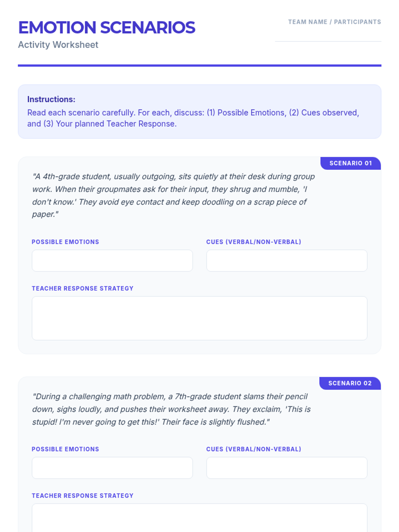This screenshot has width=399, height=532.
Task: Focus the Scenario 02 Cues (Verbal/Non-Verbal) box
Action: coord(287,468)
